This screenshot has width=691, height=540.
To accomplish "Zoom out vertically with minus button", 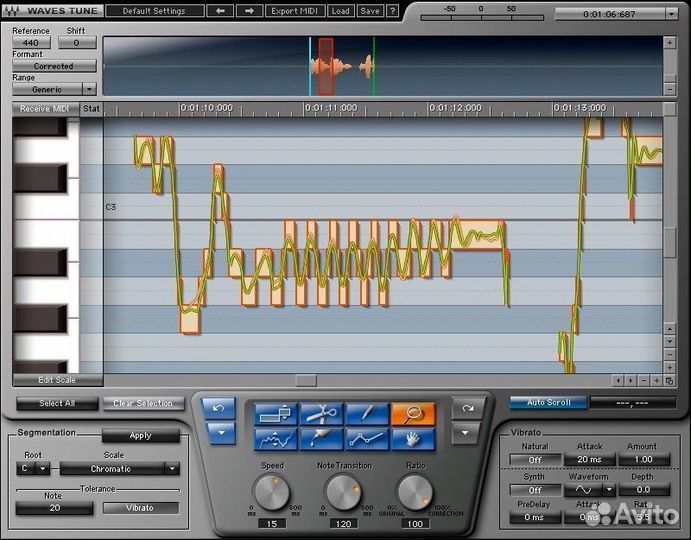I will click(x=669, y=354).
